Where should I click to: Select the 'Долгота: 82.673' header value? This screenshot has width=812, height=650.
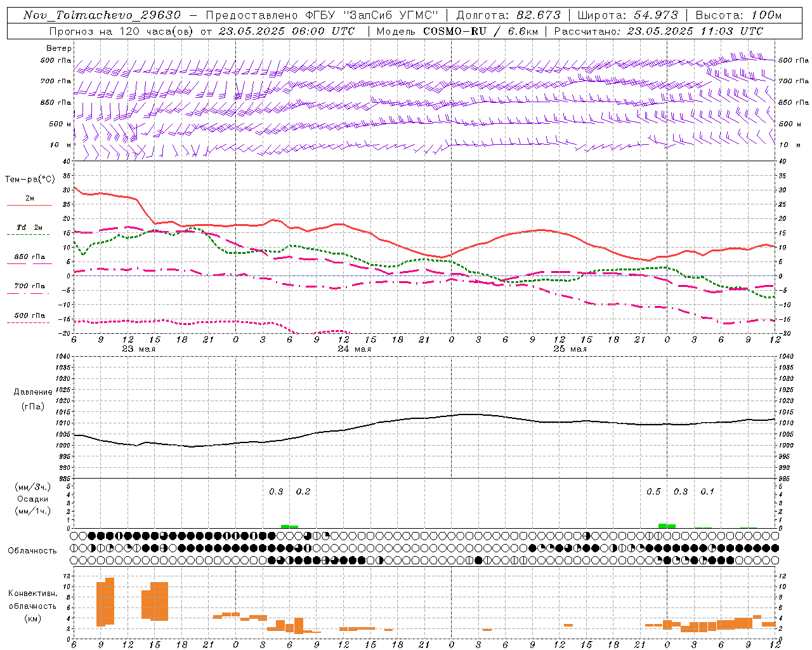[x=509, y=15]
